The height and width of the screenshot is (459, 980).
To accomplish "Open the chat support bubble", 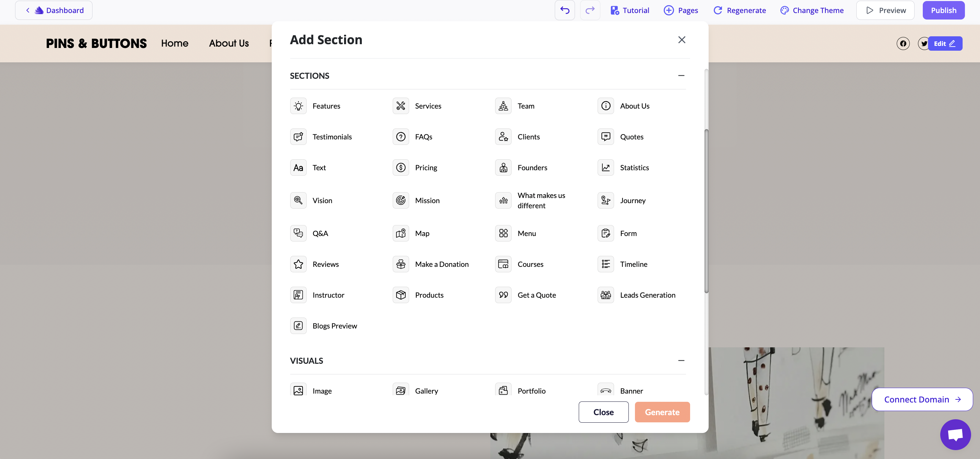I will click(x=955, y=434).
